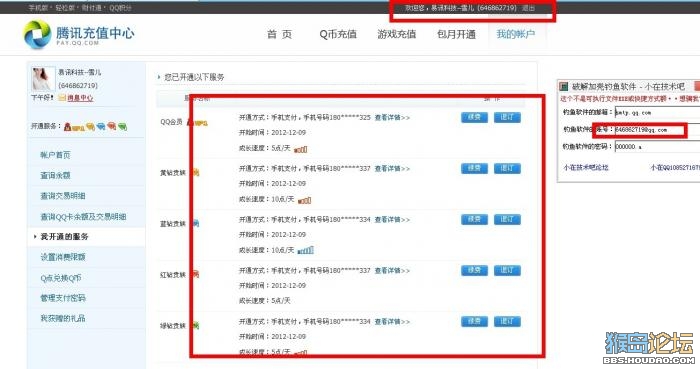The width and height of the screenshot is (700, 369).
Task: Click the yellow diamond icon in 开通服务 row
Action: 91,127
